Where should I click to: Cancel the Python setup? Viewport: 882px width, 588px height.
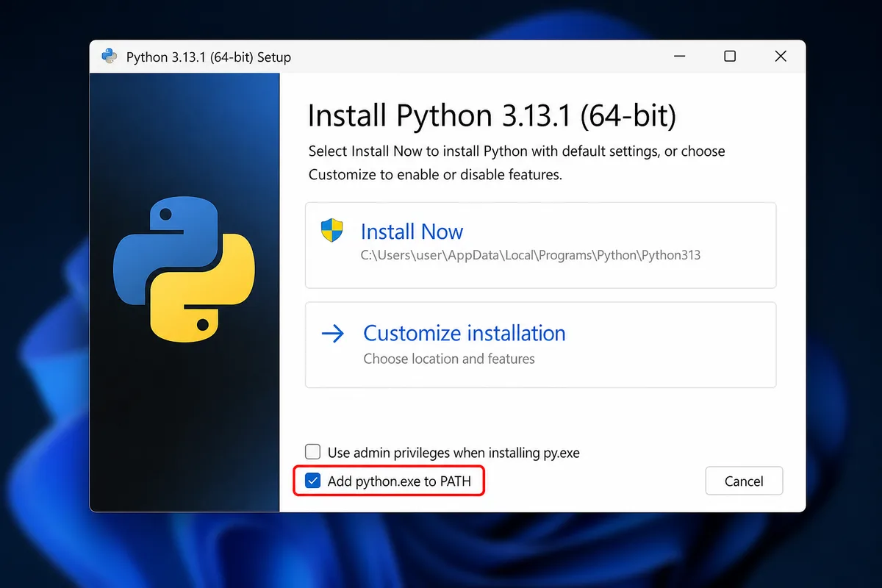(x=744, y=481)
